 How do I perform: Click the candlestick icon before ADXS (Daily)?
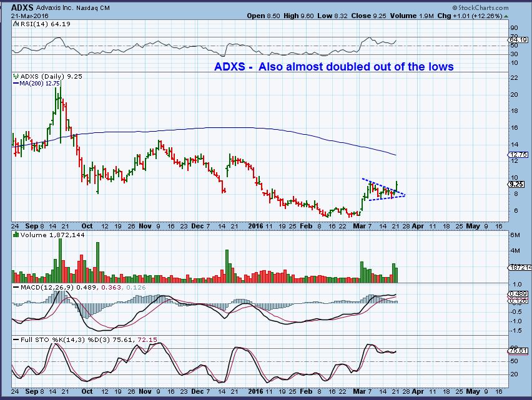pyautogui.click(x=16, y=76)
